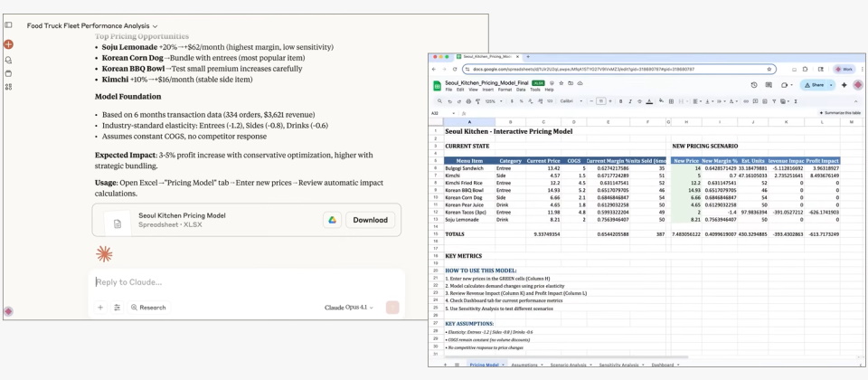868x380 pixels.
Task: Click the new chat plus icon in sidebar
Action: tap(8, 43)
